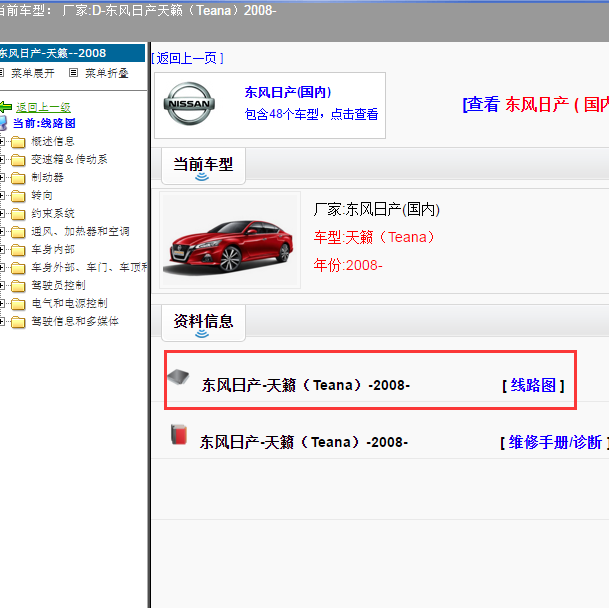This screenshot has height=608, width=609.
Task: Select the 资料信息 tab
Action: pos(203,323)
